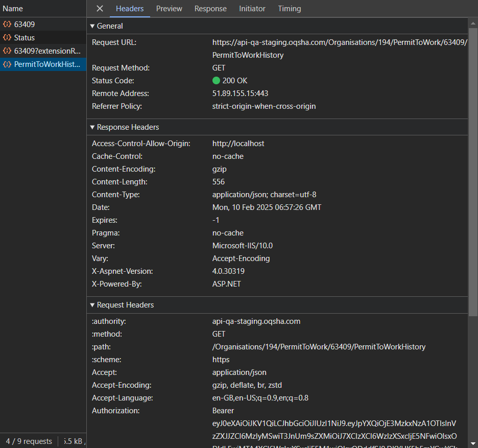Viewport: 478px width, 448px height.
Task: Click JSON icon beside 63409?extensionR request
Action: click(7, 51)
